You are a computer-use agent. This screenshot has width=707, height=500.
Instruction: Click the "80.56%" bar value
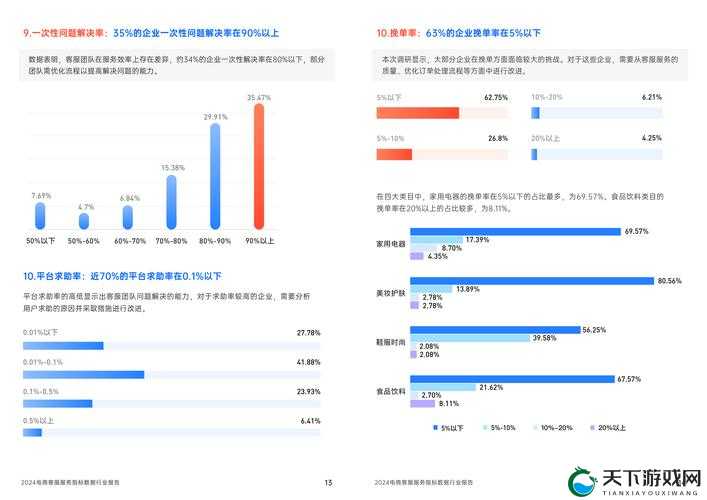669,281
